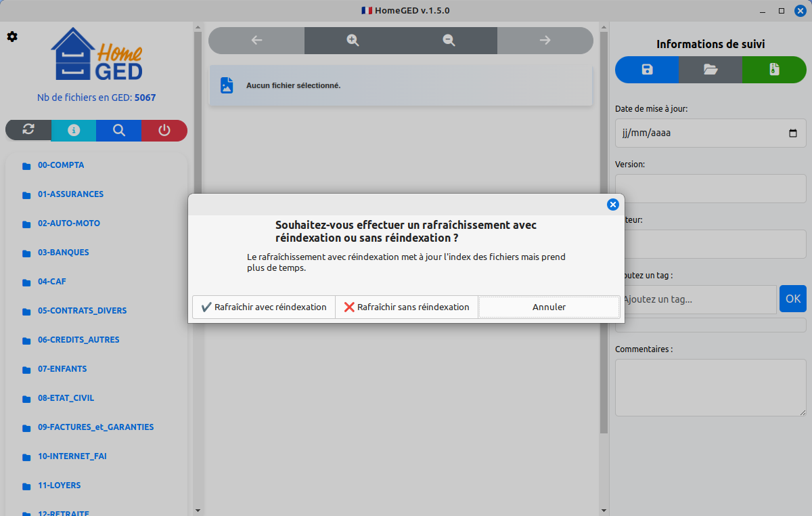Click the blue save floppy icon
Viewport: 812px width, 516px height.
pyautogui.click(x=647, y=70)
